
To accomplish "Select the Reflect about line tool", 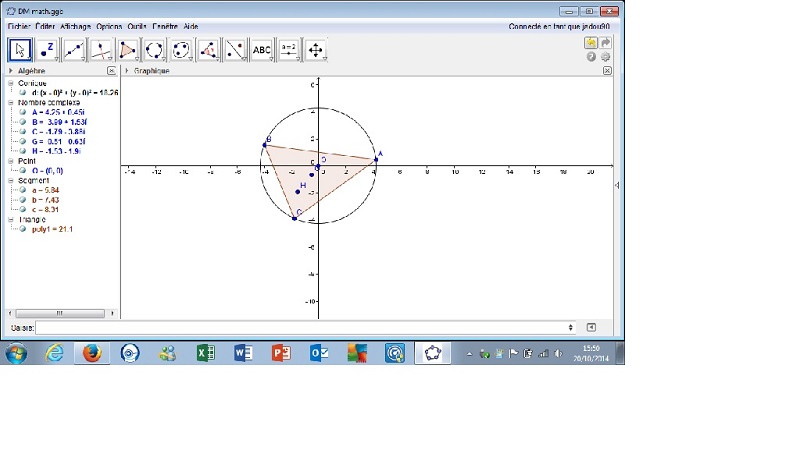I will click(235, 50).
